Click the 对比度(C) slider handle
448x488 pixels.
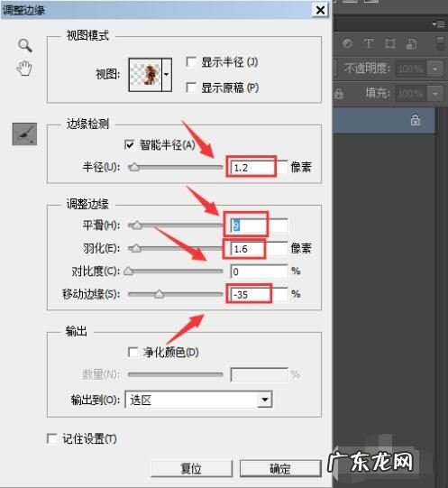pyautogui.click(x=129, y=272)
